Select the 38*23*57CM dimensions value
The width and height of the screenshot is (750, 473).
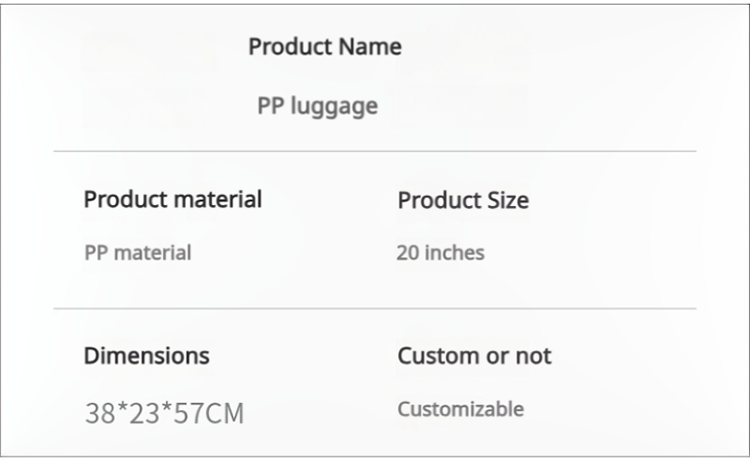click(x=163, y=412)
